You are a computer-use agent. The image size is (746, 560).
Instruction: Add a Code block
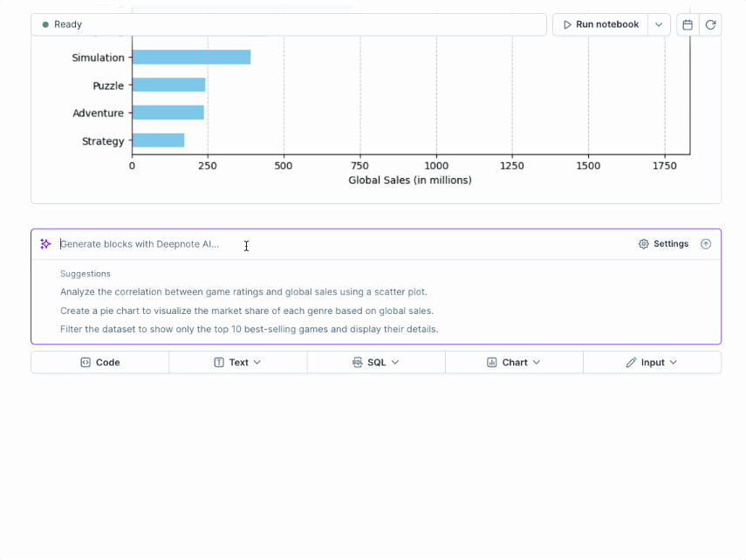click(x=100, y=363)
